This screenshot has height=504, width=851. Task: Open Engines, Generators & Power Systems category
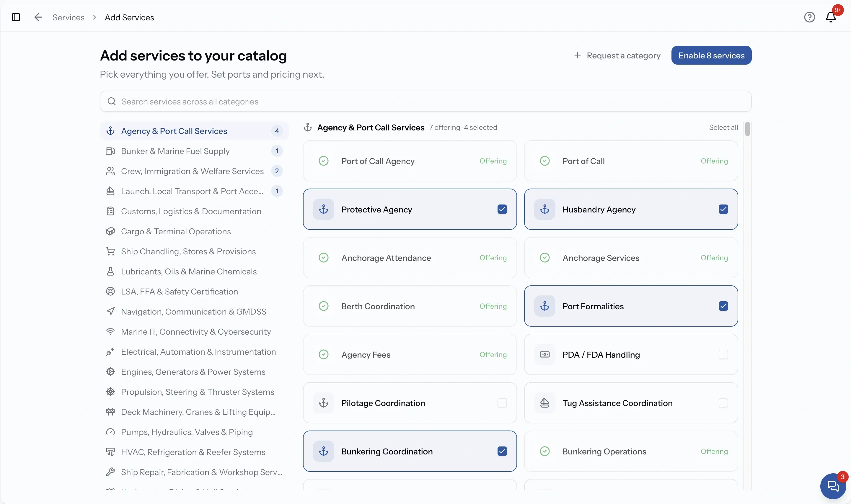coord(194,372)
